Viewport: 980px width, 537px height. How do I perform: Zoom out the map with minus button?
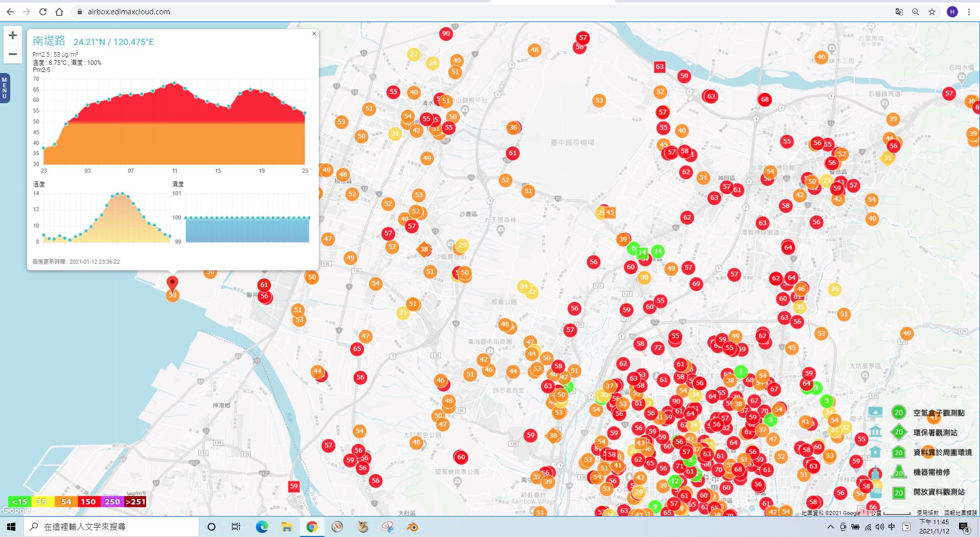point(13,54)
